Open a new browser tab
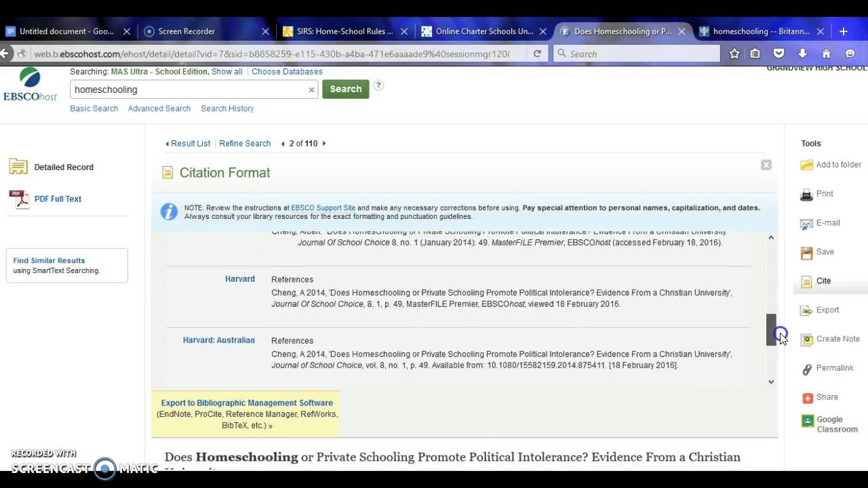This screenshot has height=488, width=868. point(844,31)
